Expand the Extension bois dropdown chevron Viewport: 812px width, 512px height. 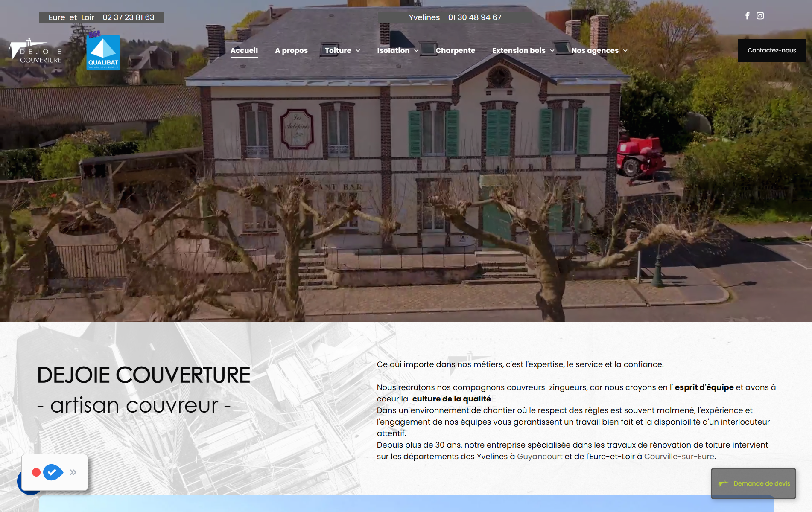(x=552, y=51)
